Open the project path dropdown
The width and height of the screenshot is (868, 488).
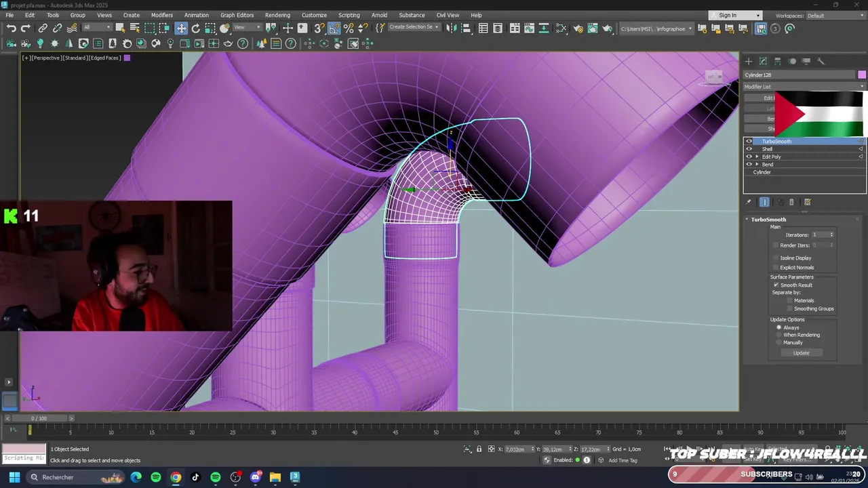point(656,28)
